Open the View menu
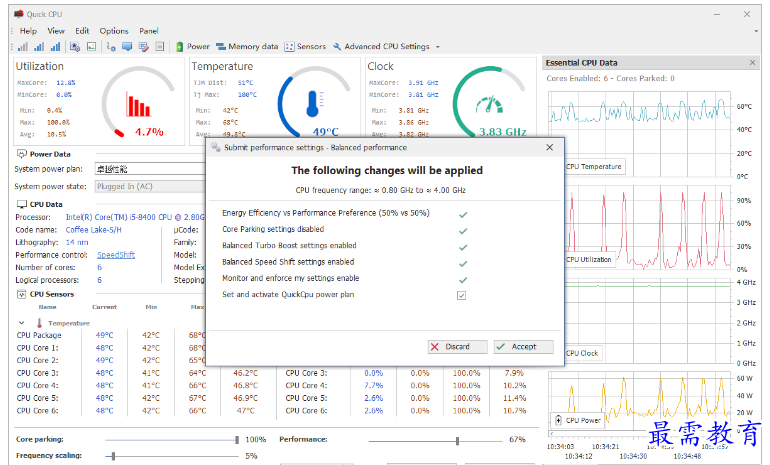The image size is (770, 465). click(x=56, y=31)
